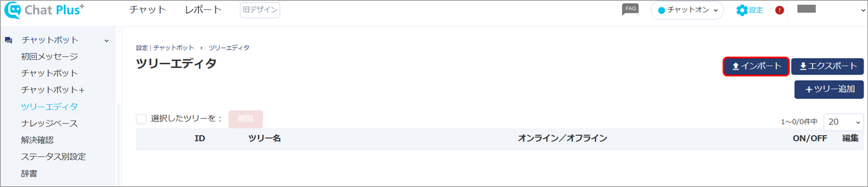Collapse the チャットボット sidebar section chevron
868x187 pixels.
106,41
